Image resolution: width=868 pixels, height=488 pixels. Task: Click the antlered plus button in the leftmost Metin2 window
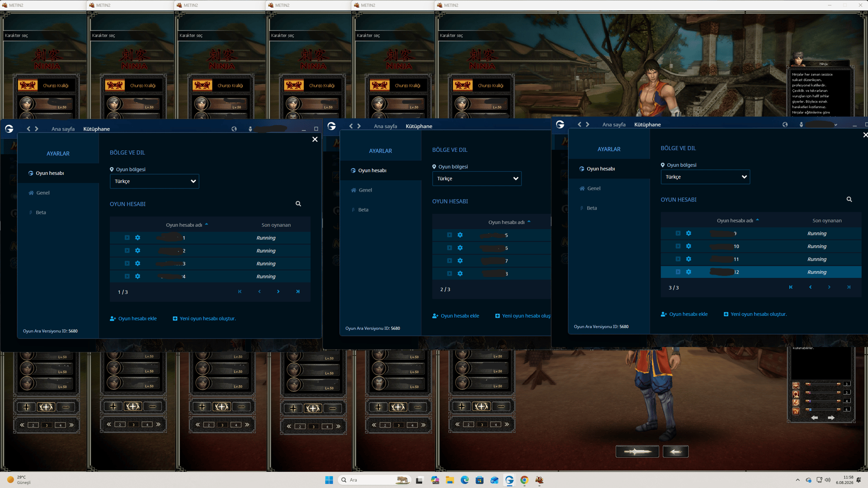pos(46,407)
